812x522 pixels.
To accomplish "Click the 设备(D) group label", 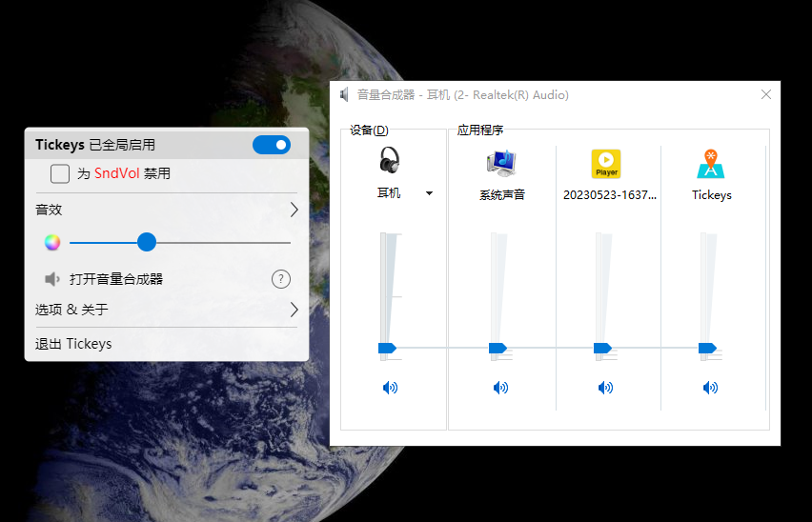I will click(369, 130).
